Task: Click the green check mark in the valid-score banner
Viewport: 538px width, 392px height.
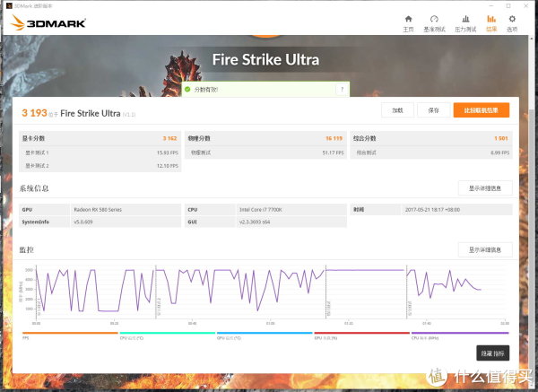Action: [x=187, y=89]
